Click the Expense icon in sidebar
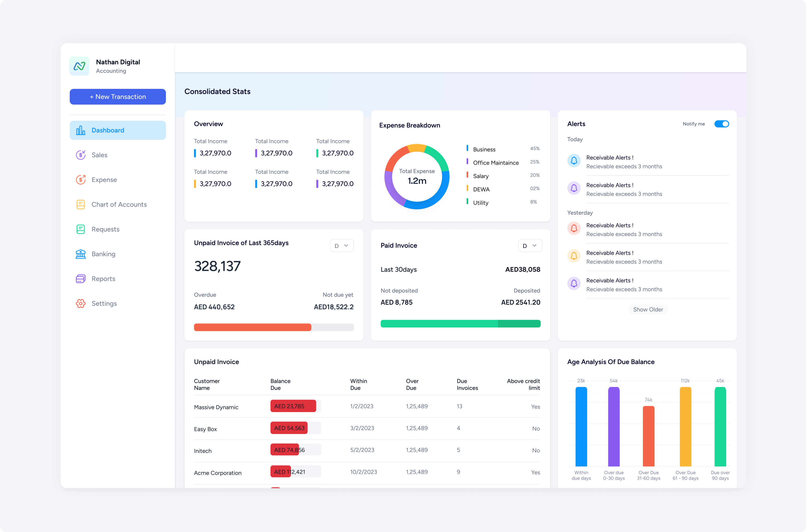 [80, 180]
